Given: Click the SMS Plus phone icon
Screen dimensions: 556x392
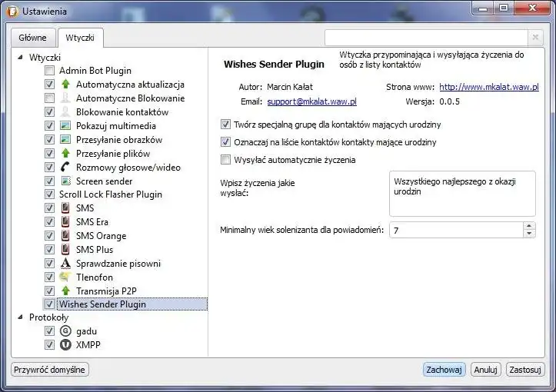Looking at the screenshot, I should coord(65,250).
